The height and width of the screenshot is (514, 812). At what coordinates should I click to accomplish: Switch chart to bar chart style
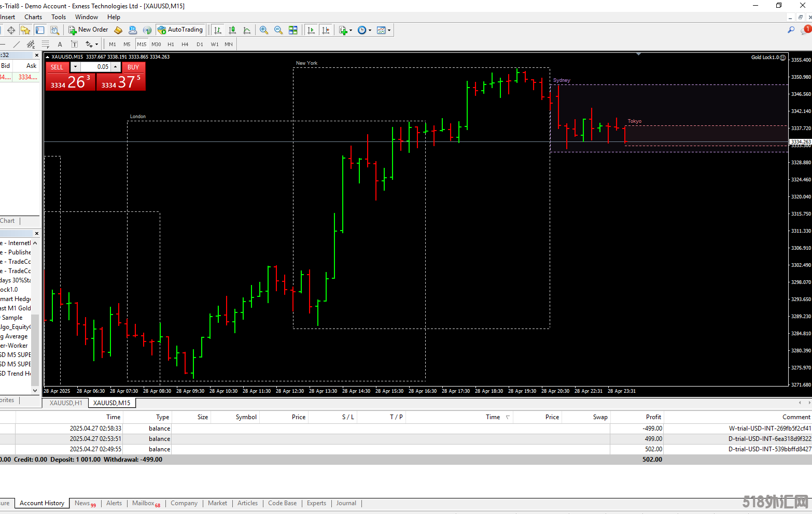[x=218, y=30]
